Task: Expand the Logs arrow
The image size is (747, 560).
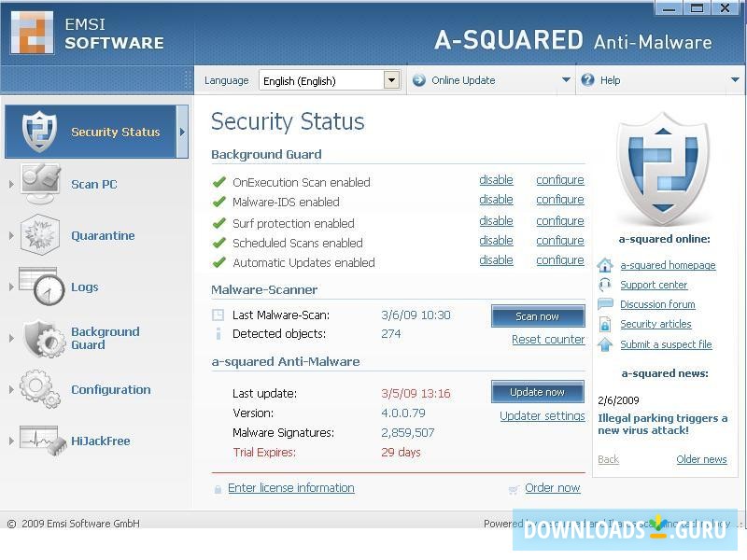Action: [11, 287]
